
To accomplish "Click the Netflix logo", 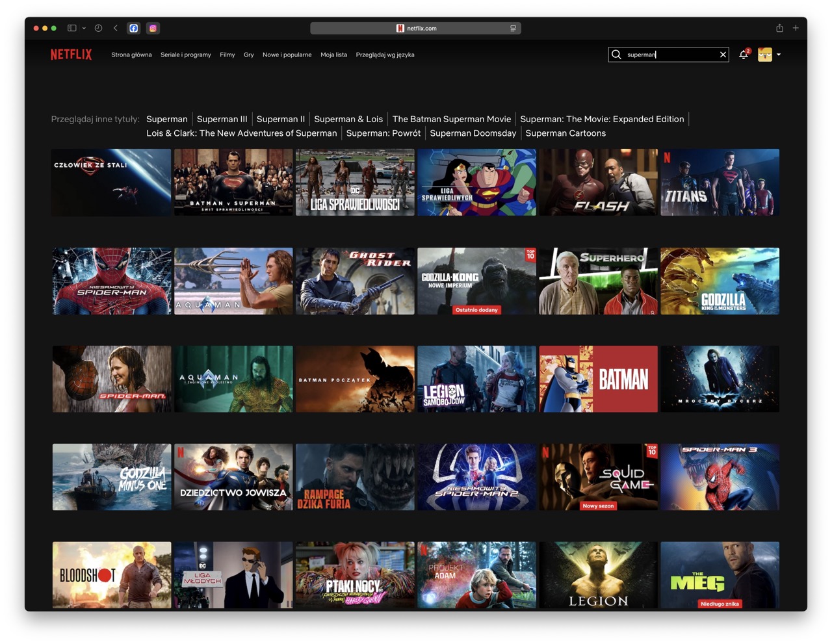I will tap(71, 55).
